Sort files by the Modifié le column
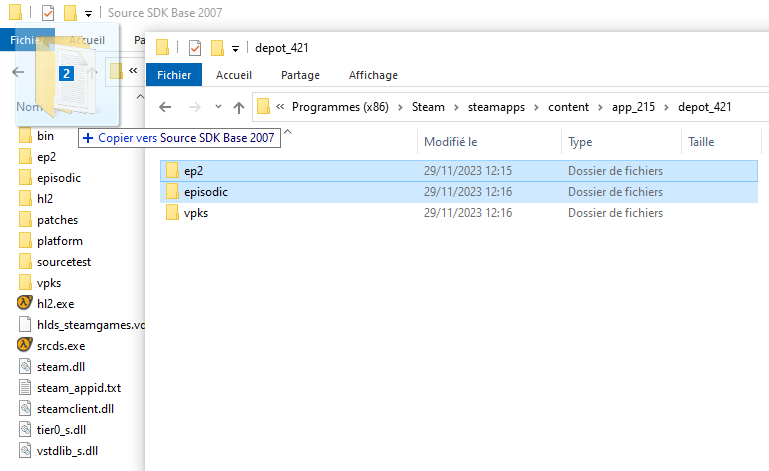This screenshot has width=769, height=471. pos(451,142)
